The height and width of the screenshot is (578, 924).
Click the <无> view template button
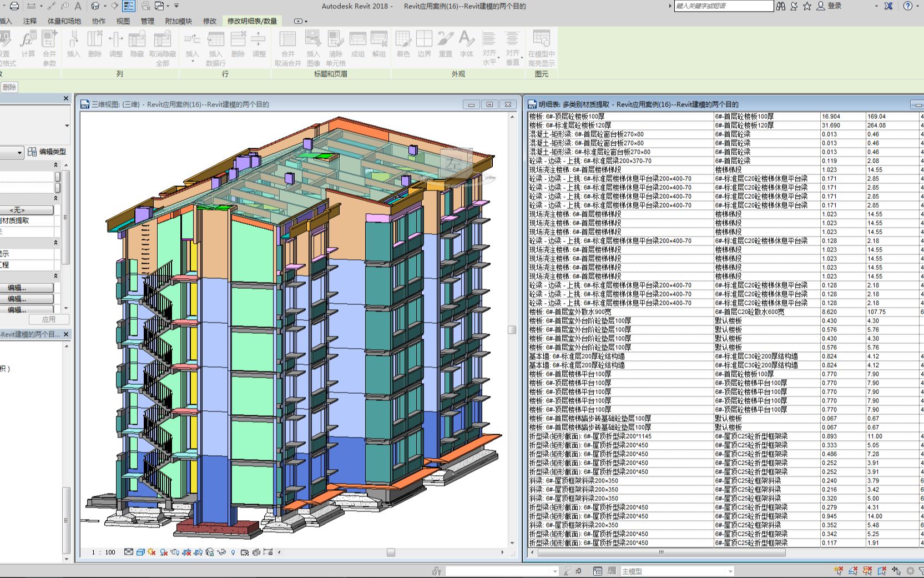(26, 210)
